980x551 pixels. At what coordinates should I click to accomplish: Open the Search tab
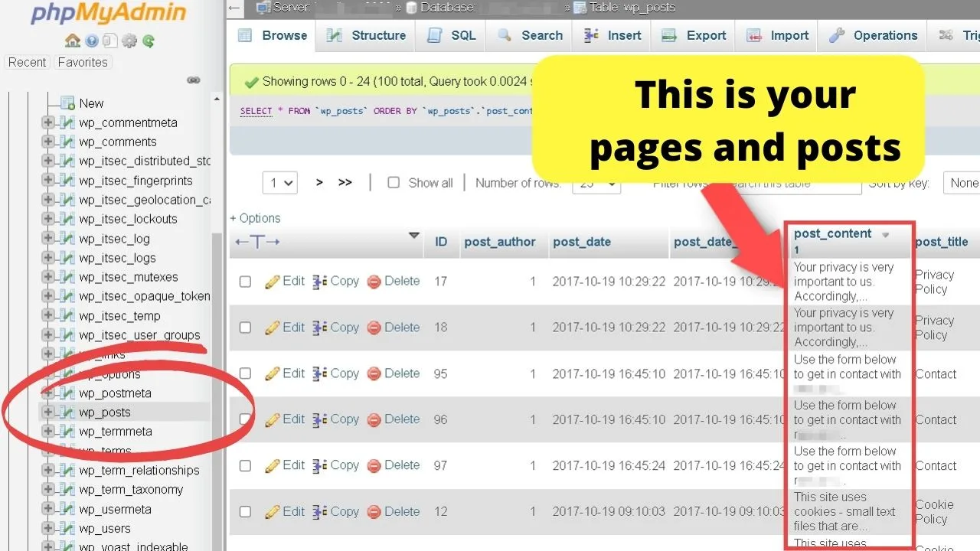pos(530,35)
